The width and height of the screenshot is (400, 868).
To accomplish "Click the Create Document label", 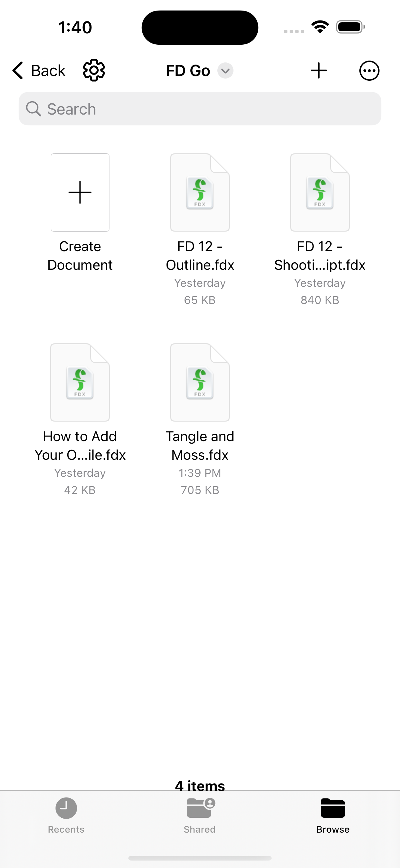I will [80, 256].
